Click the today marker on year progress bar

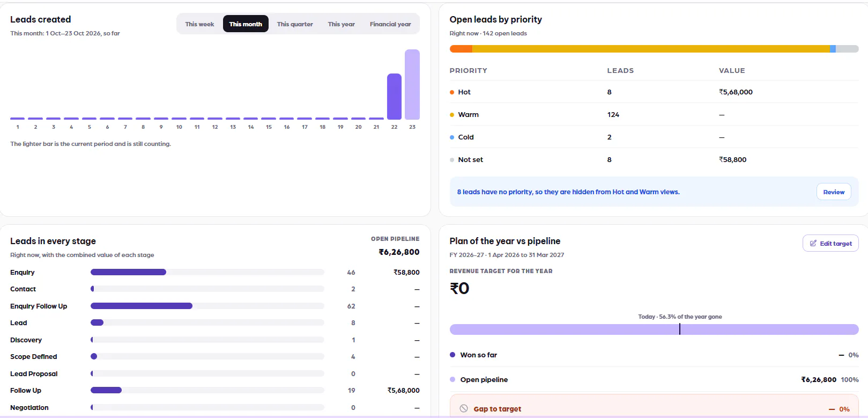point(680,329)
